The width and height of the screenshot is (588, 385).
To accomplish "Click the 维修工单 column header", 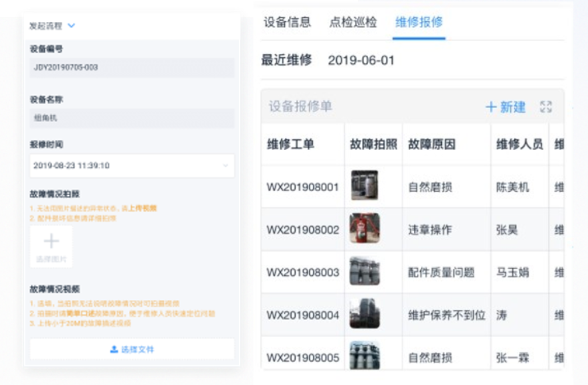I will [290, 144].
